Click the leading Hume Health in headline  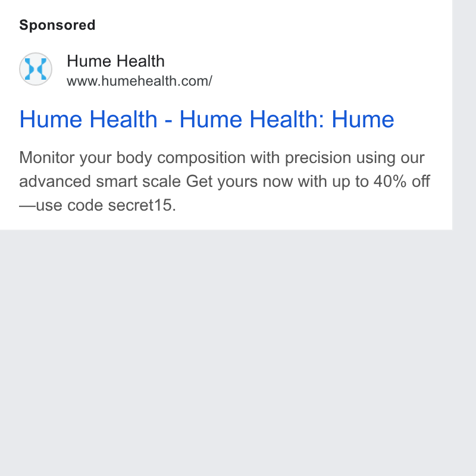(88, 119)
